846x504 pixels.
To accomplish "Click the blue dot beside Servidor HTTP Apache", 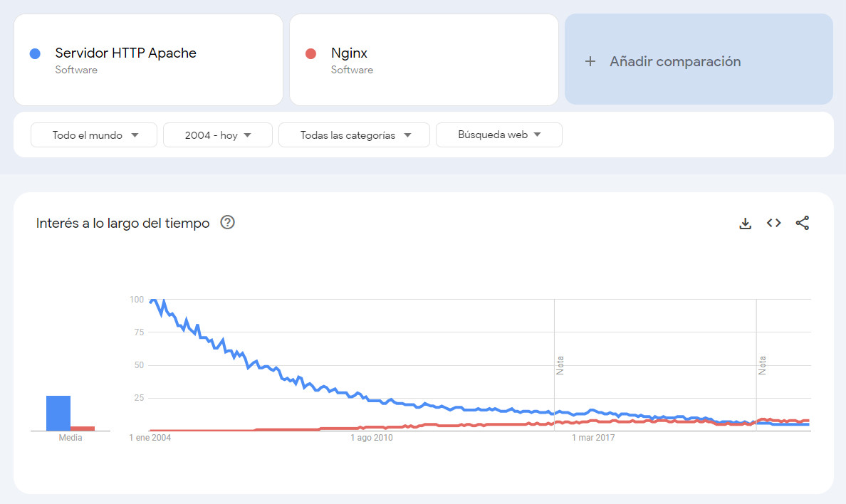I will (x=34, y=53).
